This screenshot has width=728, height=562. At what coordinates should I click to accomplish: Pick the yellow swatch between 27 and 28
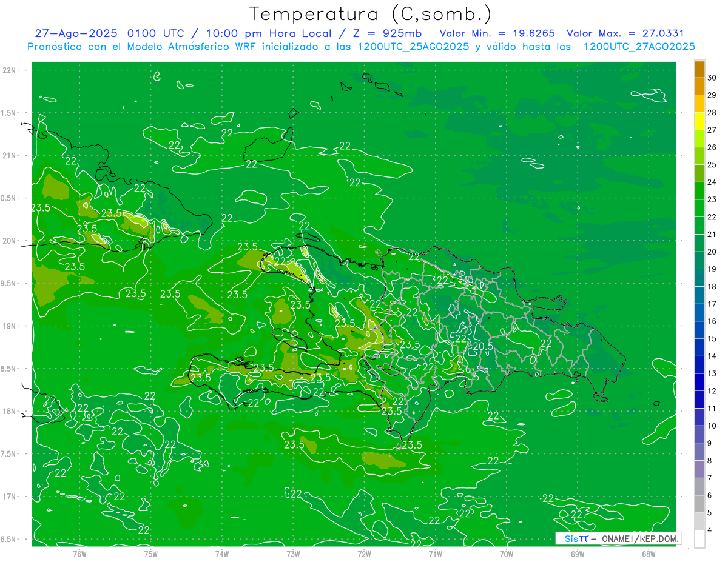pyautogui.click(x=699, y=121)
